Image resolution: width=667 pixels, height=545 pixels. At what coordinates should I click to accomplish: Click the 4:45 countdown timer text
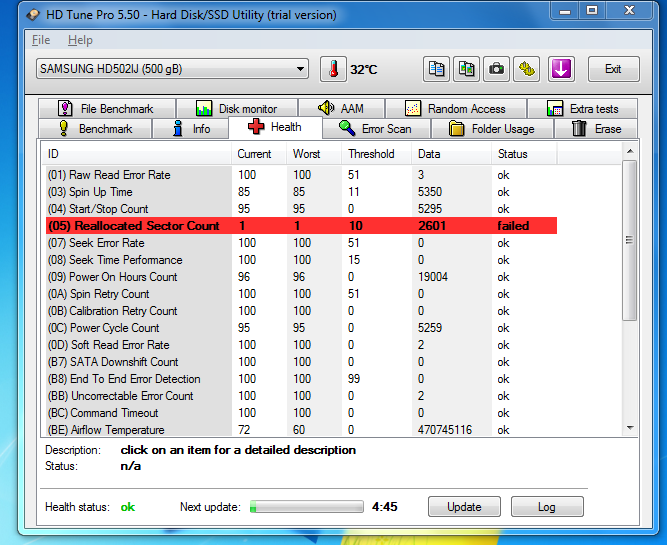coord(385,507)
